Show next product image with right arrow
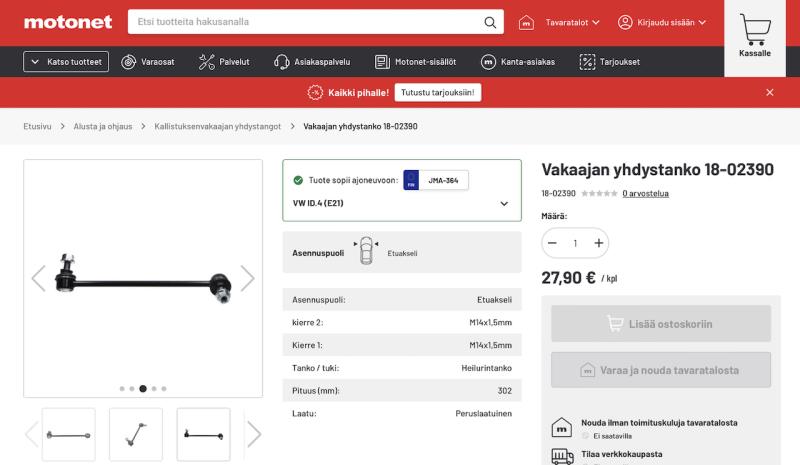Screen dimensions: 800x465 point(247,278)
